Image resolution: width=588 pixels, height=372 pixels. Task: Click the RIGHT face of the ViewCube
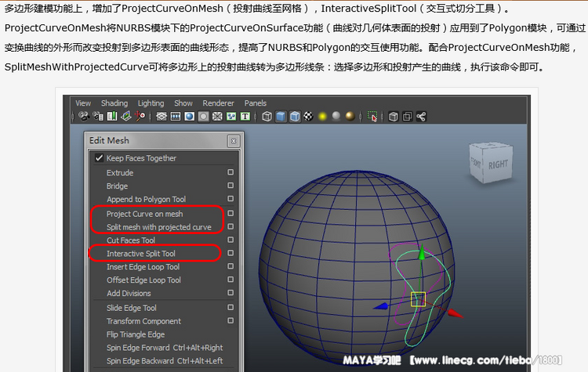click(x=497, y=164)
